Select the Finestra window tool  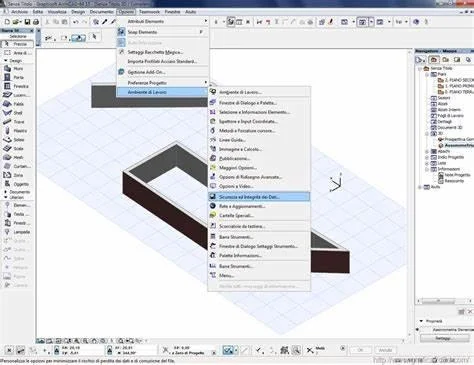click(x=17, y=86)
